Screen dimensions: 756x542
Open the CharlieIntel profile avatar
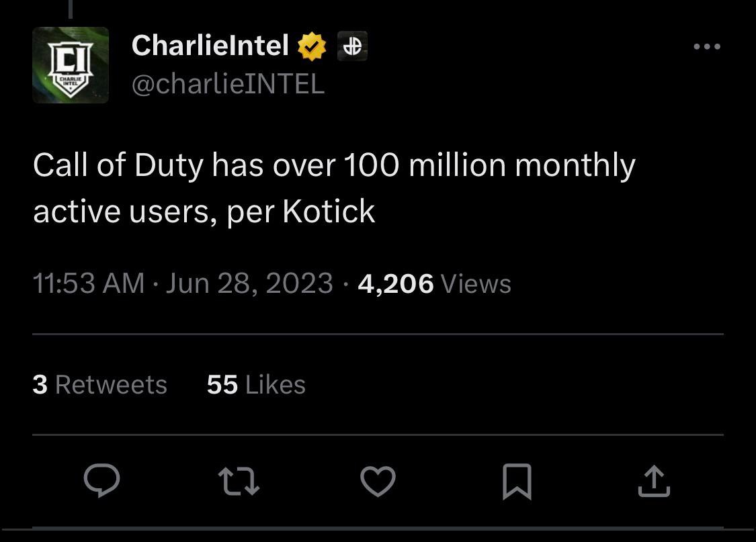[71, 65]
